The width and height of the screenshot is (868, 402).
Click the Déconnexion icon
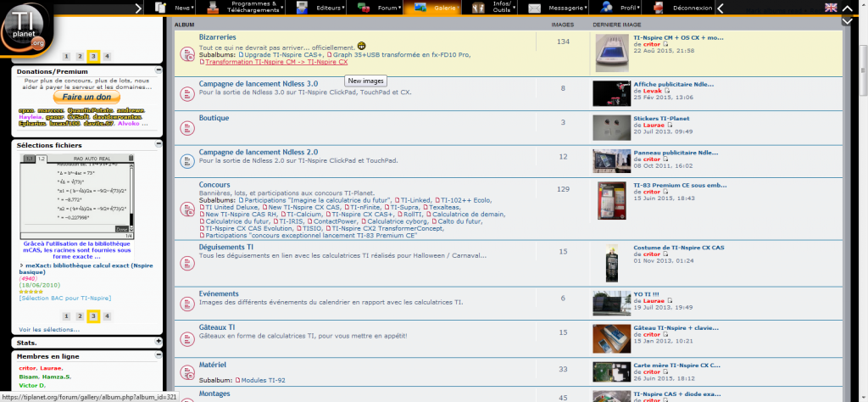pyautogui.click(x=658, y=8)
